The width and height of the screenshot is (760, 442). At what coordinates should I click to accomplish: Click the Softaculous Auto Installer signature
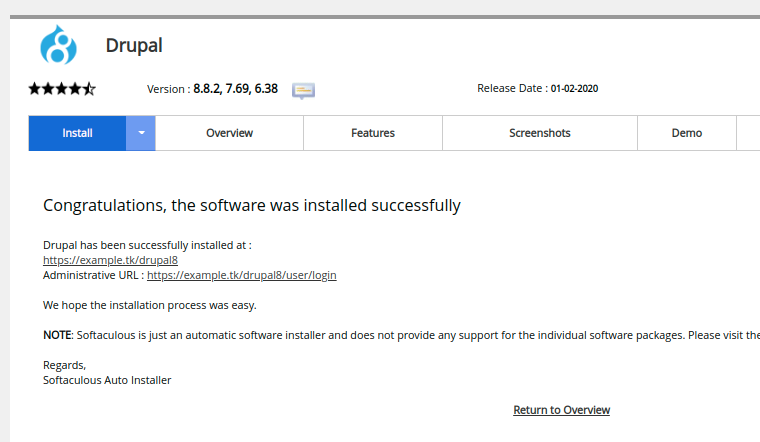(107, 380)
